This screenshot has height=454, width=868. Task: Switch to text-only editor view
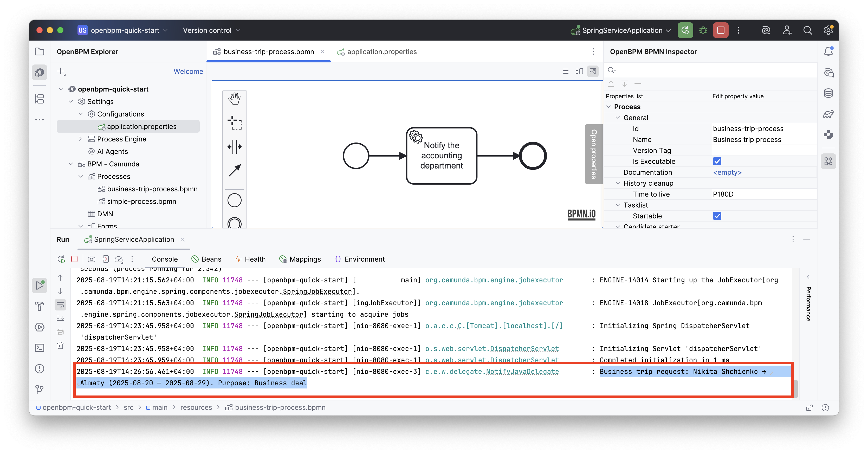click(x=566, y=72)
